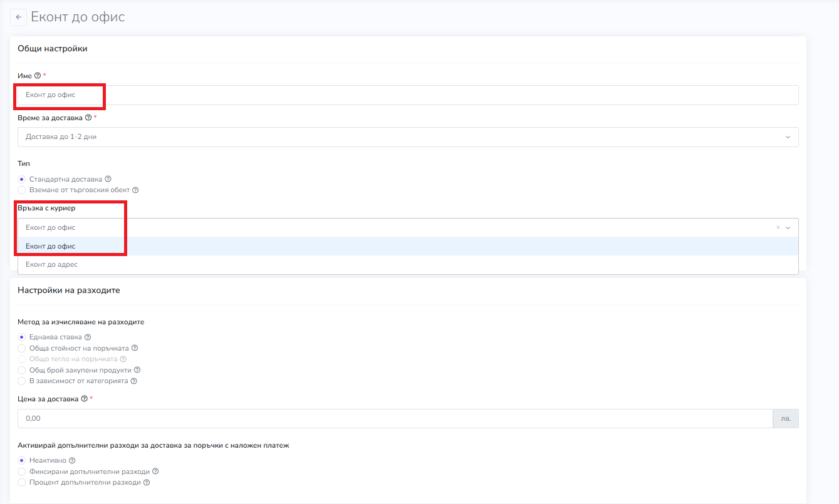Open help icon beside Общ брой закупени продукти
The width and height of the screenshot is (839, 504).
click(x=137, y=370)
